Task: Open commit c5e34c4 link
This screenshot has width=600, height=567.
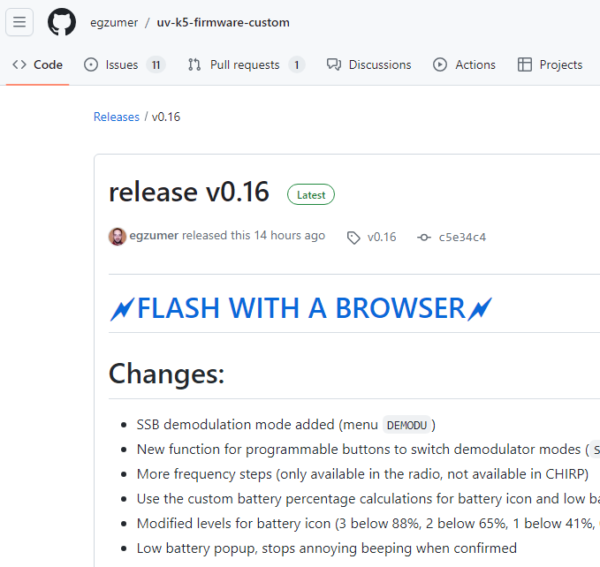Action: pyautogui.click(x=462, y=237)
